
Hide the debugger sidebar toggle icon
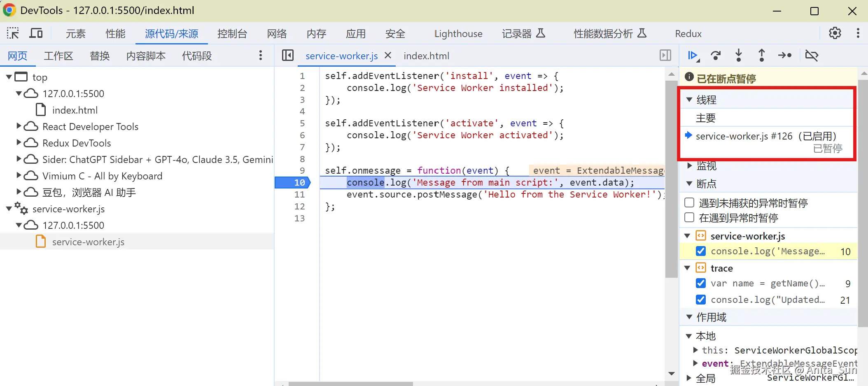(665, 55)
